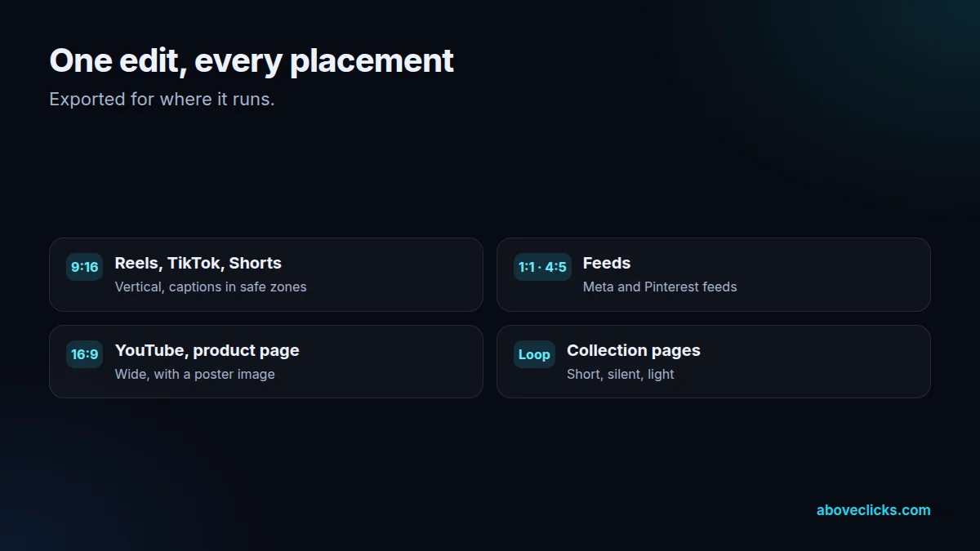Viewport: 980px width, 551px height.
Task: Click the 9:16 aspect ratio badge
Action: click(x=84, y=267)
